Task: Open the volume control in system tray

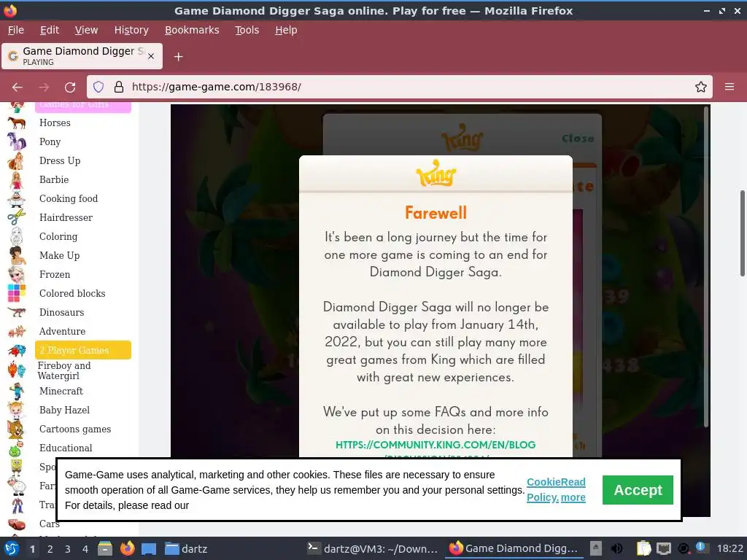Action: [x=617, y=548]
